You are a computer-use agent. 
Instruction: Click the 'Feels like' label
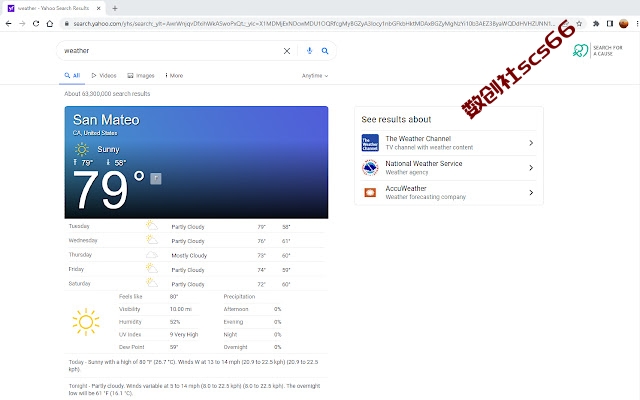click(131, 297)
